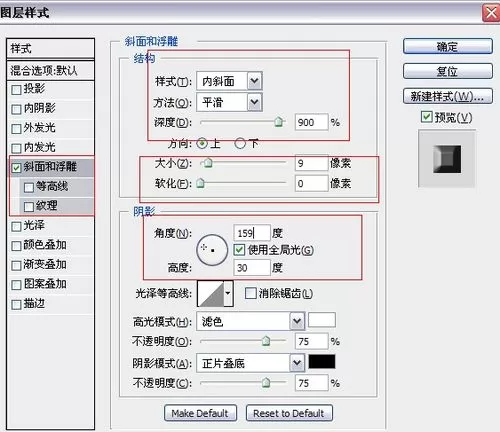
Task: Click the 光泽等高线 contour thumbnail
Action: (x=211, y=294)
